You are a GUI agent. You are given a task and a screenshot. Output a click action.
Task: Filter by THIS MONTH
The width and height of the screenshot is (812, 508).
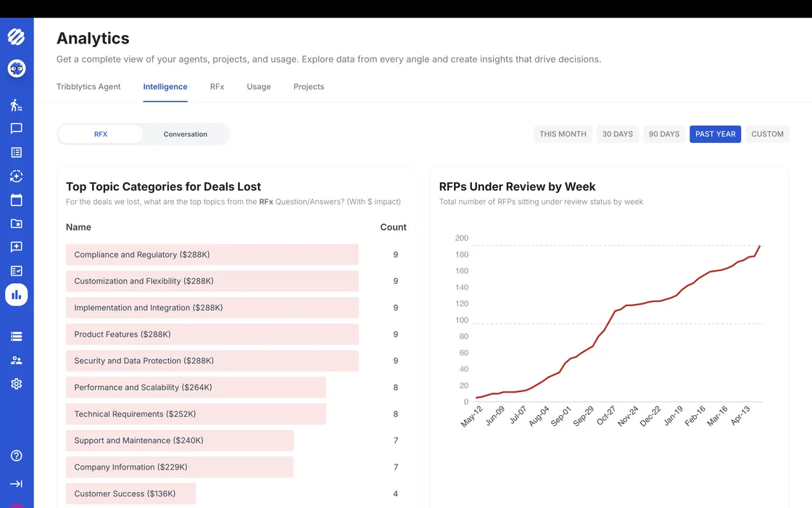[x=563, y=134]
